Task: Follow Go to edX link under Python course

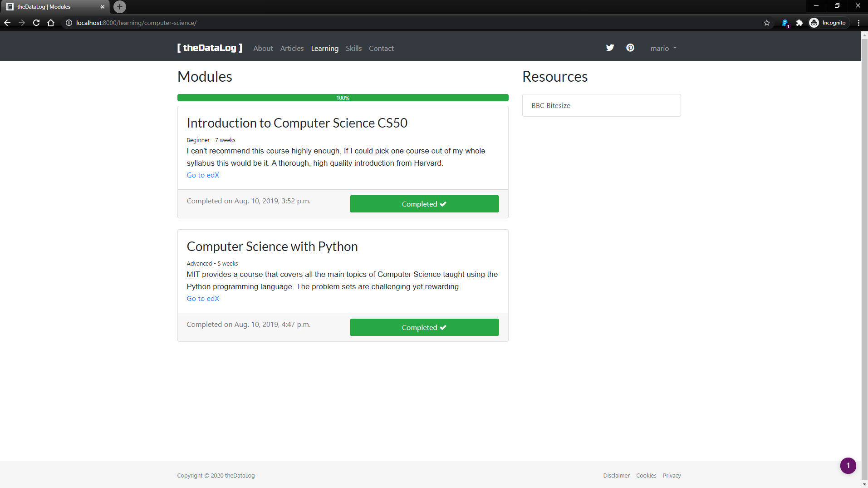Action: [x=203, y=298]
